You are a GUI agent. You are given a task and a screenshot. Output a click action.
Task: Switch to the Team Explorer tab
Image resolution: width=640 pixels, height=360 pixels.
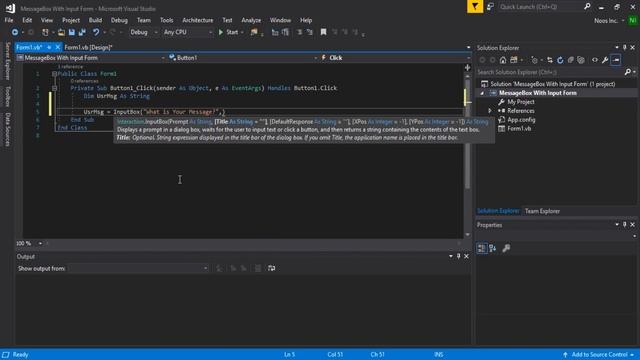(542, 211)
